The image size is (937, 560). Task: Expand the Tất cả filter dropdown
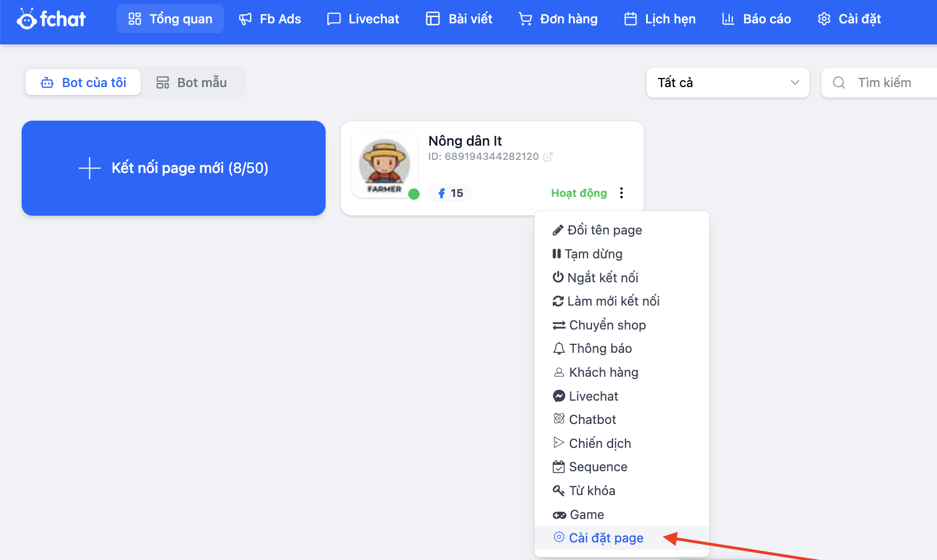pos(728,83)
